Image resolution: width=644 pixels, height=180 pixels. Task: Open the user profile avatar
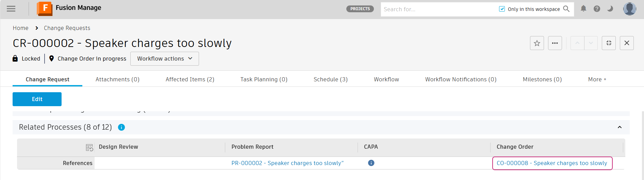point(629,9)
